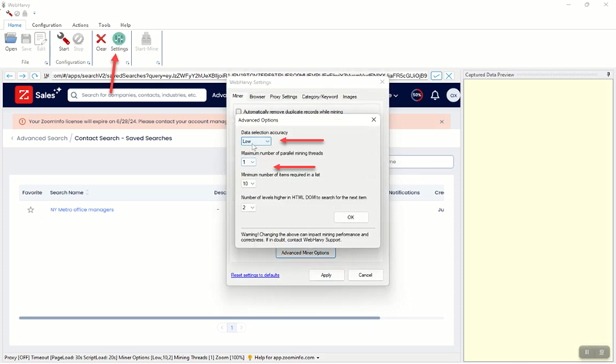Screen dimensions: 616x364
Task: Toggle automatically remove duplicate records checkbox
Action: click(x=239, y=112)
